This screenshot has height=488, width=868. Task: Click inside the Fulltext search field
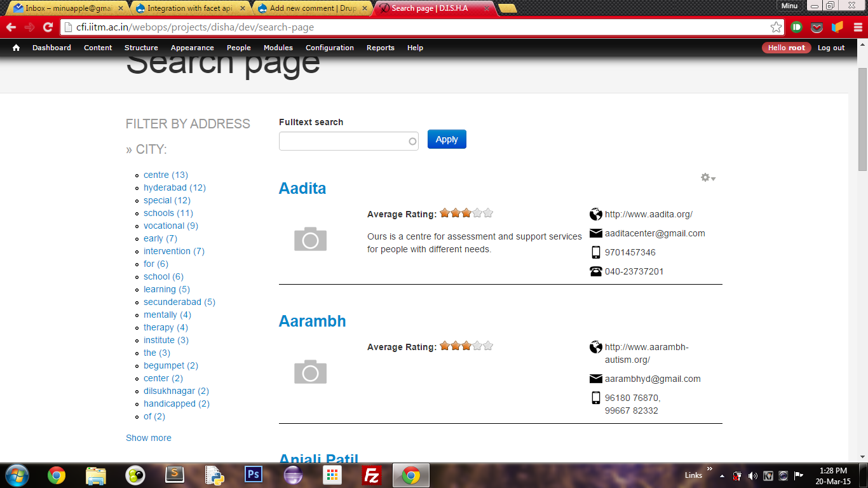click(348, 141)
